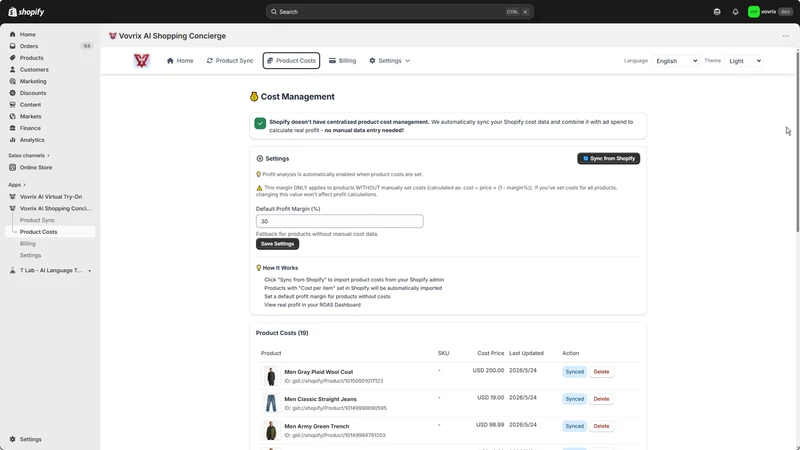Open T Lab - AI Language app

click(x=50, y=270)
